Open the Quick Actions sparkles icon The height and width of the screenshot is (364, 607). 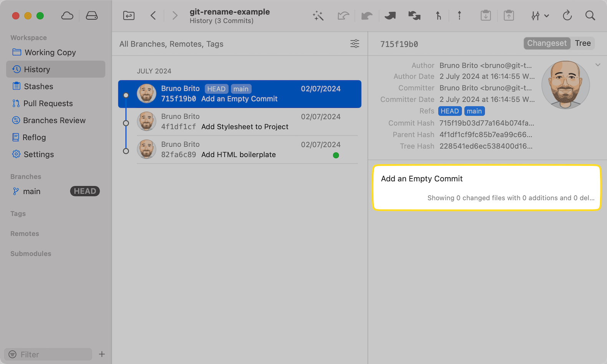pyautogui.click(x=318, y=16)
